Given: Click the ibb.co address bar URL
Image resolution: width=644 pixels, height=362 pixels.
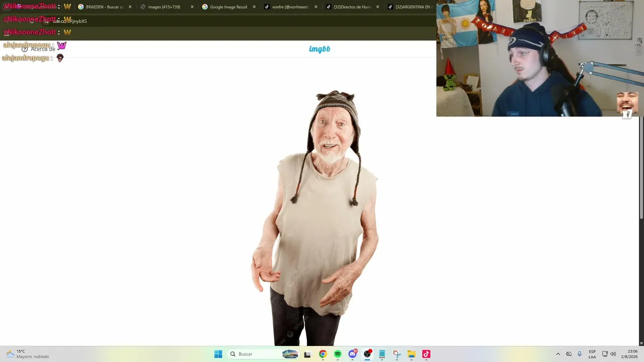Looking at the screenshot, I should (x=70, y=21).
